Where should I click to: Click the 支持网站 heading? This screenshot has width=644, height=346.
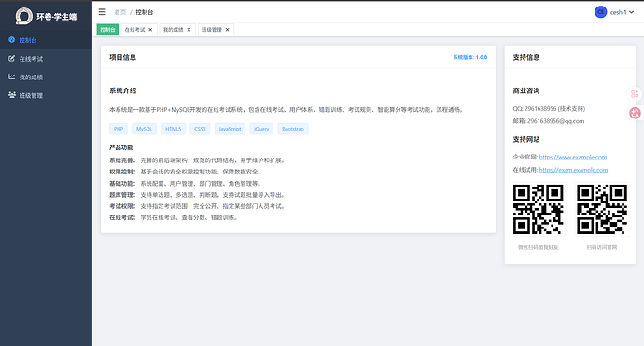tap(526, 140)
